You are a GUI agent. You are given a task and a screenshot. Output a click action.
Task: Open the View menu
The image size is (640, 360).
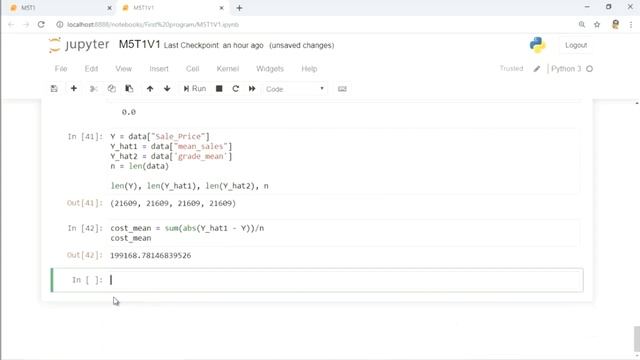point(123,69)
